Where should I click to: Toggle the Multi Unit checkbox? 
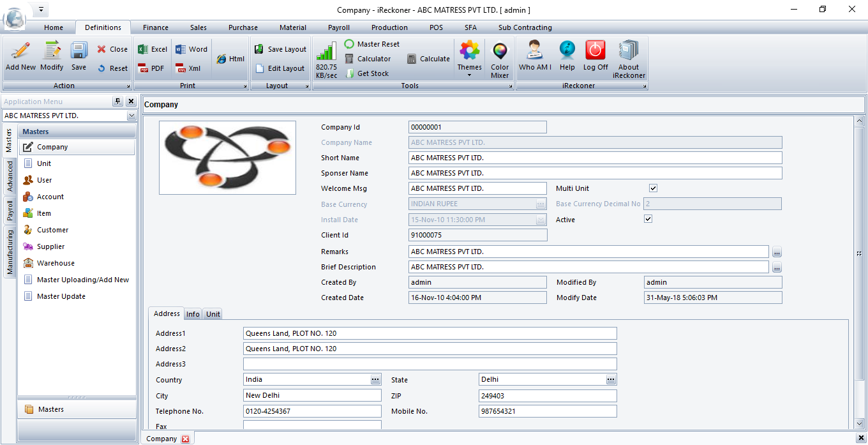click(653, 188)
